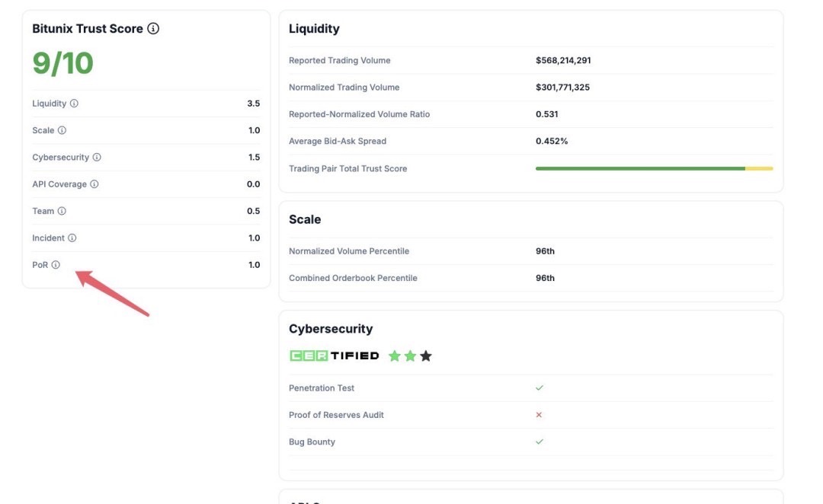Click the Team score value 0.5
This screenshot has width=823, height=504.
(x=254, y=211)
